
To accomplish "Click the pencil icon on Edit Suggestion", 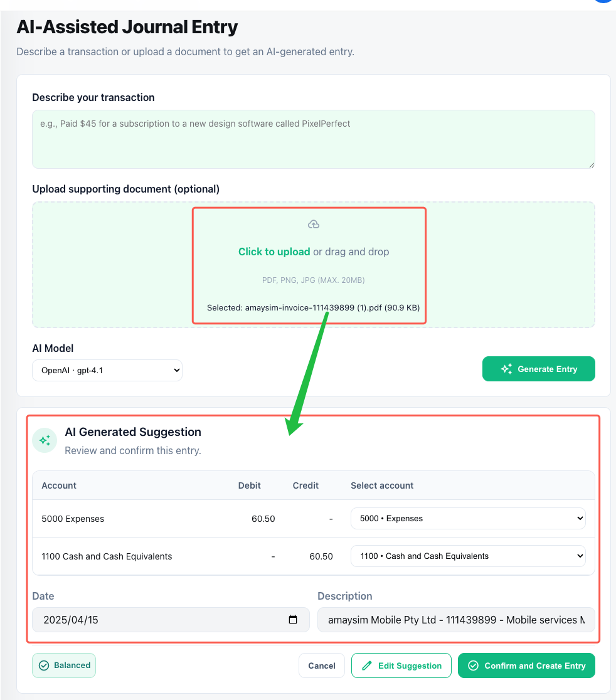I will pos(367,666).
